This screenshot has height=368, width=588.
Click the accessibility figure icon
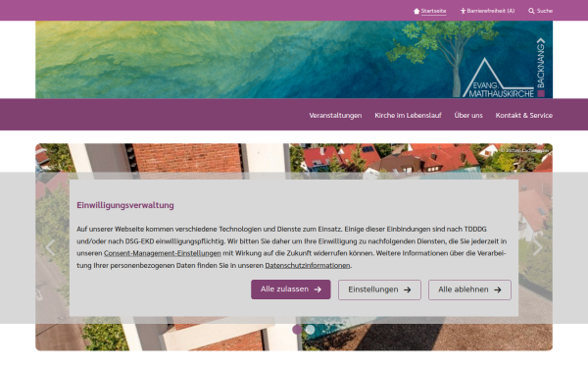(x=463, y=11)
